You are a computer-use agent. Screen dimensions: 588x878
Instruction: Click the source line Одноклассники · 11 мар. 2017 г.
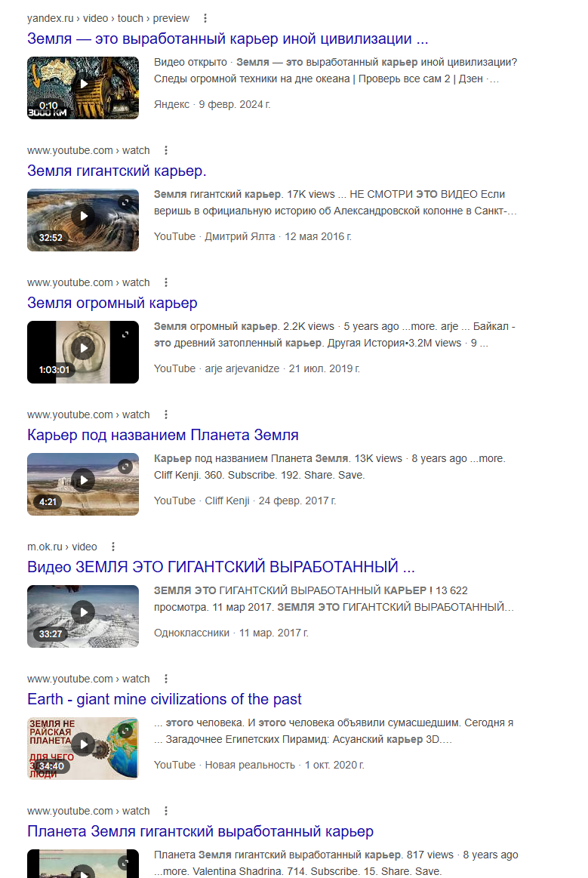coord(231,633)
